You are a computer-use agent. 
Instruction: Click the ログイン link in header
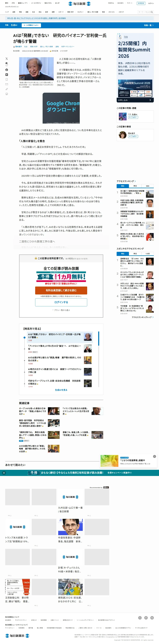151,3
